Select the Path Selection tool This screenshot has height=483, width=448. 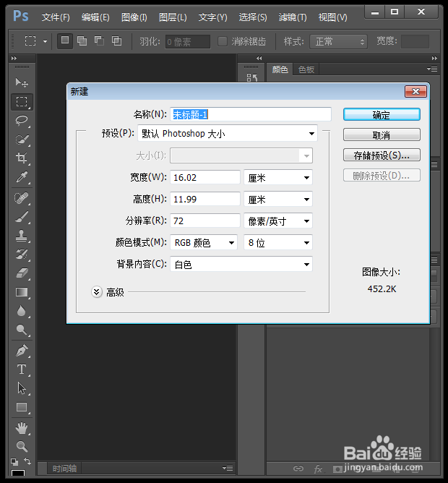pos(22,388)
